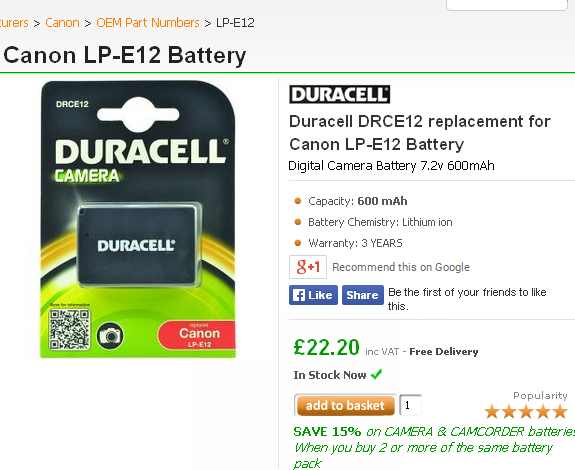Click the fifth popularity star
The height and width of the screenshot is (470, 575).
pos(560,412)
